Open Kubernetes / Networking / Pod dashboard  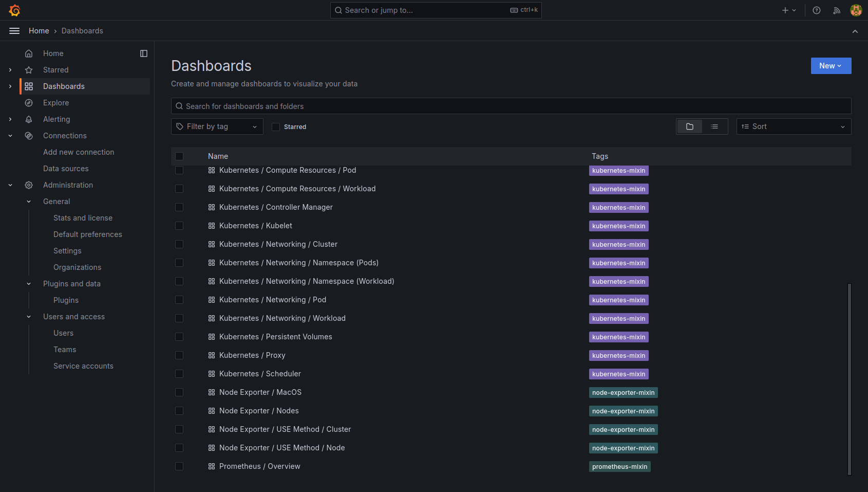(x=273, y=300)
